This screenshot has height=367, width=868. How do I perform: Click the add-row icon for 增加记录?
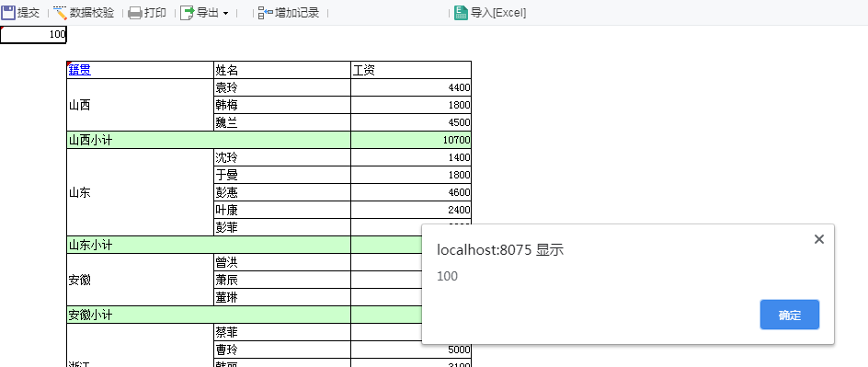tap(266, 13)
